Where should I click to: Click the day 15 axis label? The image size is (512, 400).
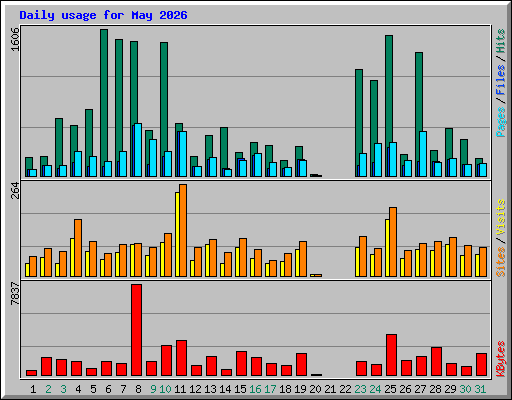240,389
